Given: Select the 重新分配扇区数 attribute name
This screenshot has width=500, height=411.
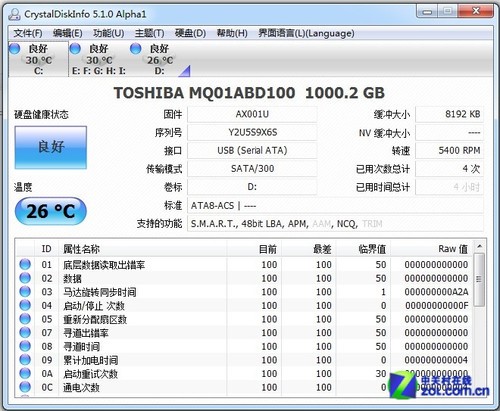Looking at the screenshot, I should (x=95, y=320).
